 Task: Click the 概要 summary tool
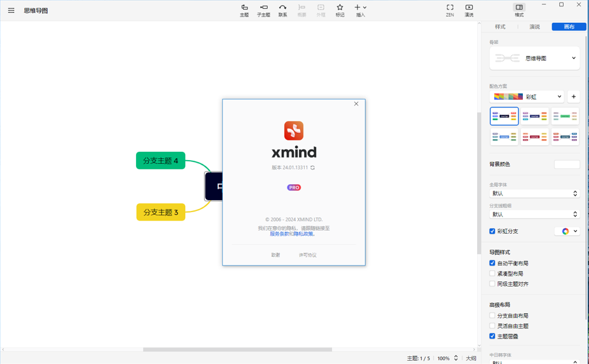pos(301,11)
